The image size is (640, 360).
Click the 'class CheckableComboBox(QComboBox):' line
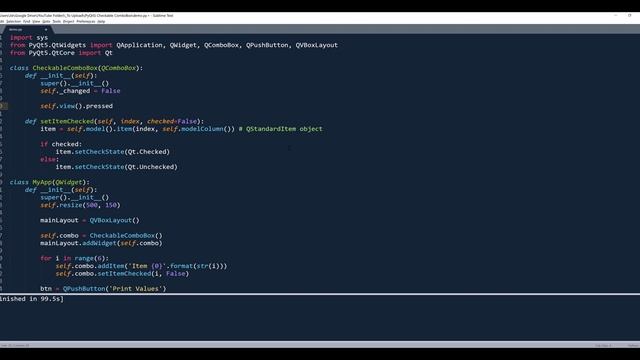(x=76, y=68)
